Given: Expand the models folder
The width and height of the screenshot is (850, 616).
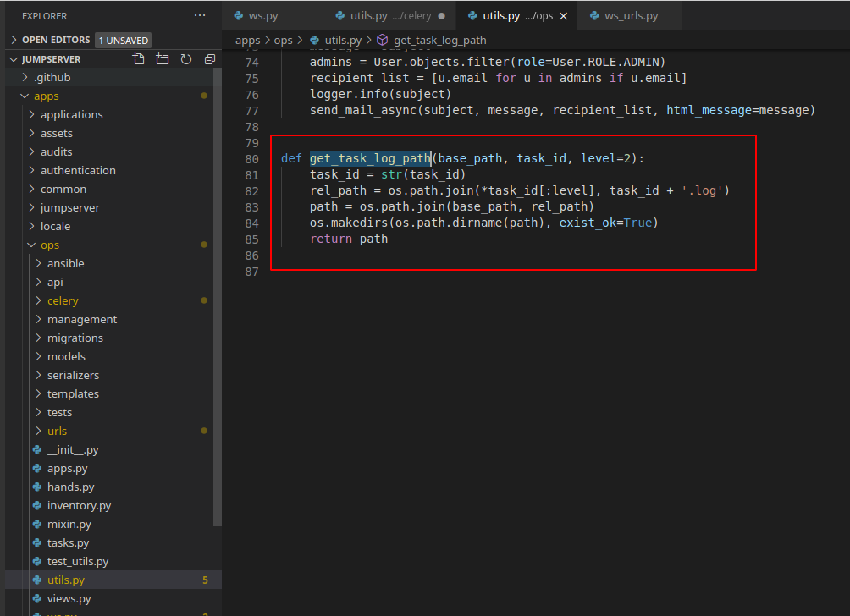Looking at the screenshot, I should click(38, 356).
